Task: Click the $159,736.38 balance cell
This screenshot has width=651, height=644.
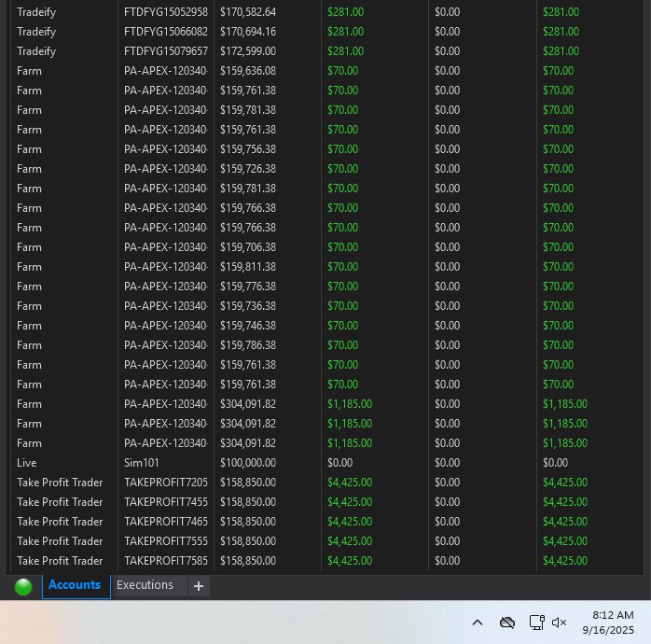Action: pyautogui.click(x=248, y=306)
